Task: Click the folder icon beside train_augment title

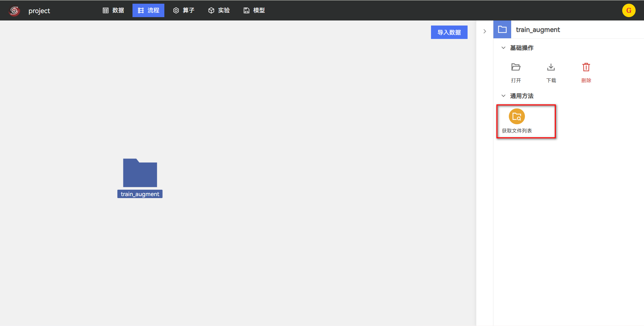Action: coord(502,30)
